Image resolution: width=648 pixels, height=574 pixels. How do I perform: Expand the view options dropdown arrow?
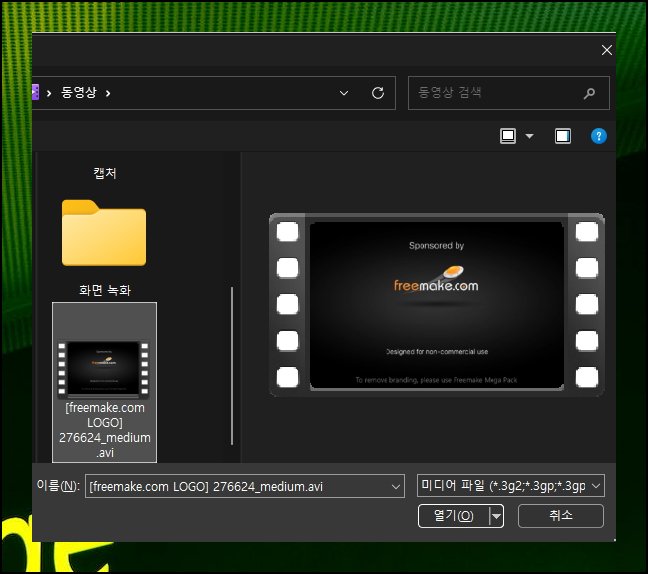coord(529,136)
